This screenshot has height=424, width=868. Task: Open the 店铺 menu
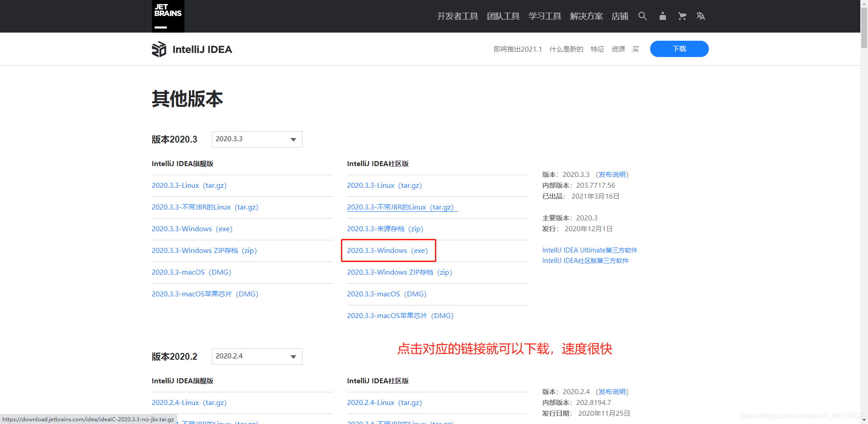point(620,16)
